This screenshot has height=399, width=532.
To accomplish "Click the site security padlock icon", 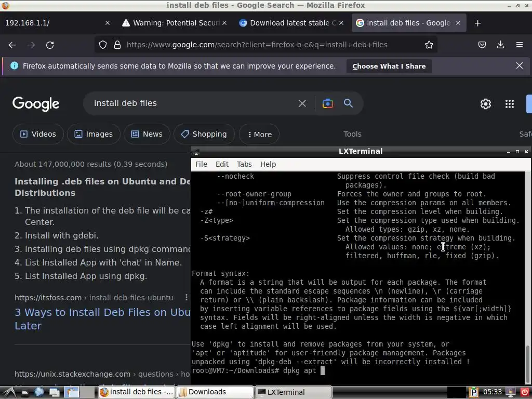I will point(117,45).
